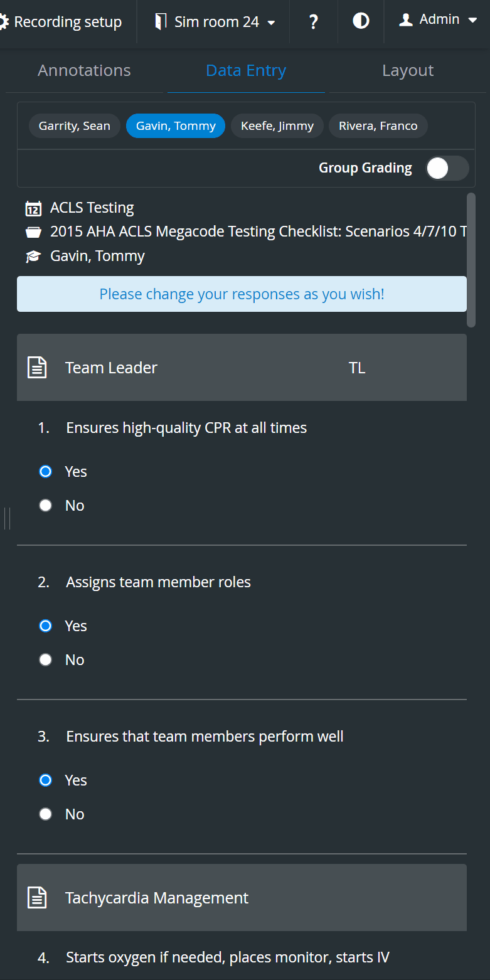Open the help question mark icon
This screenshot has height=980, width=490.
point(314,23)
